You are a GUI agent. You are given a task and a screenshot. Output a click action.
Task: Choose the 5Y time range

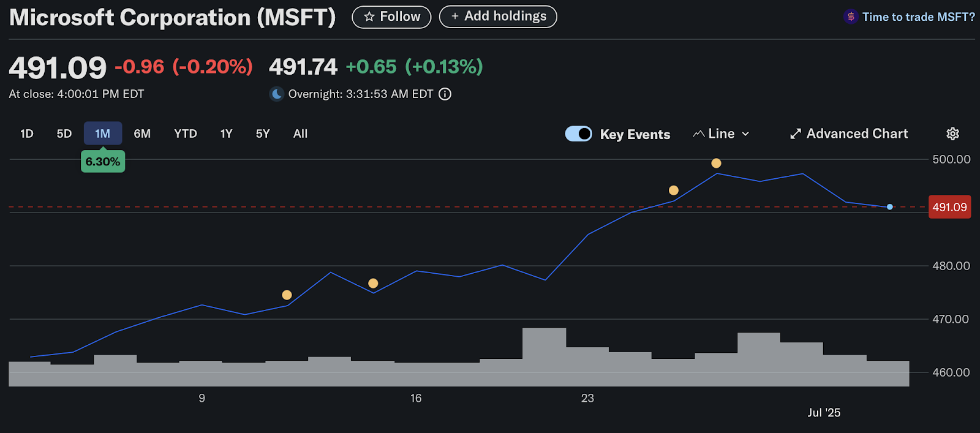tap(263, 134)
